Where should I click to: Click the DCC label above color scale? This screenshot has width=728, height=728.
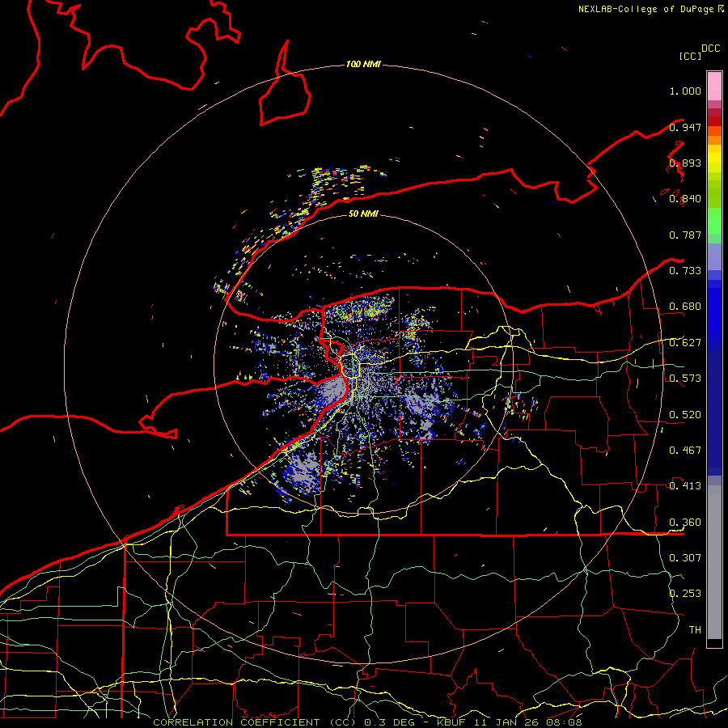pyautogui.click(x=710, y=49)
